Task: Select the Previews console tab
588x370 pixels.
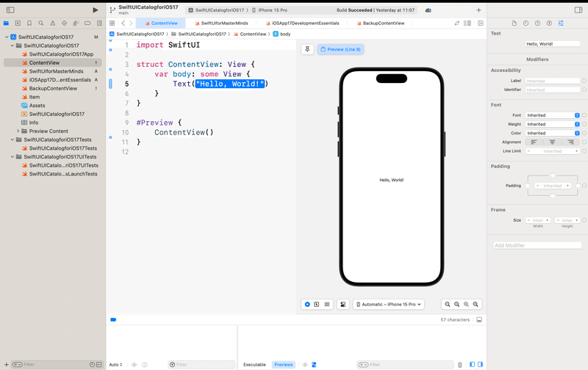Action: (284, 365)
